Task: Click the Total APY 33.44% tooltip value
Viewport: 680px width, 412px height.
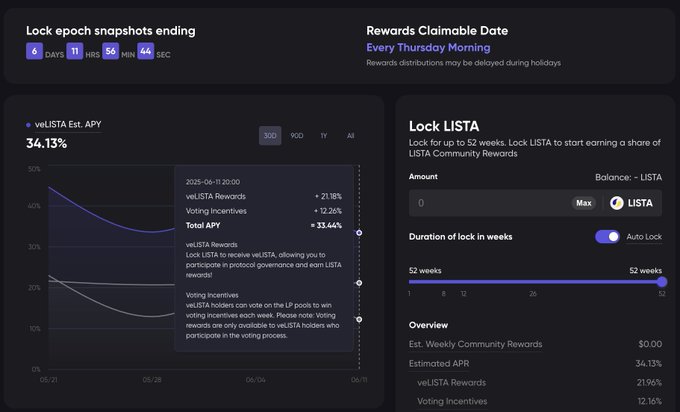Action: tap(326, 226)
